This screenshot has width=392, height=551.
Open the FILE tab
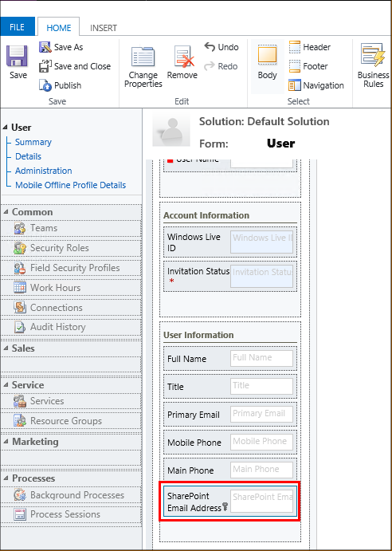point(18,26)
